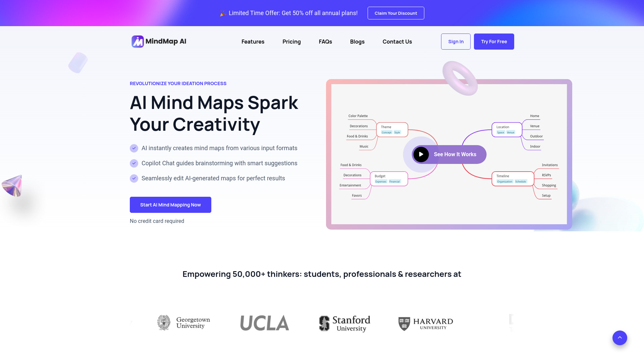Click the checkmark icon next to AI creates maps
Image resolution: width=644 pixels, height=362 pixels.
point(134,148)
